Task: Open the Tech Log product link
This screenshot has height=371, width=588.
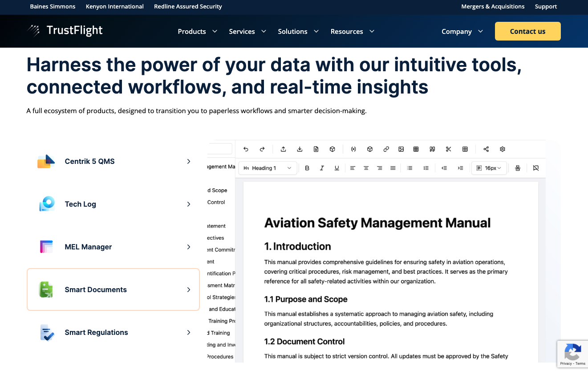Action: (81, 204)
